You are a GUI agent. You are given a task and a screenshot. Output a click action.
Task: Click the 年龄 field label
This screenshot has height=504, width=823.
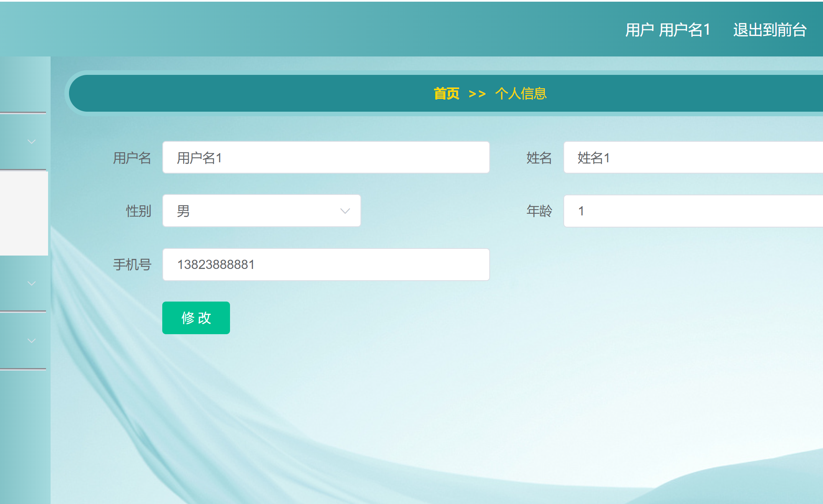[539, 211]
